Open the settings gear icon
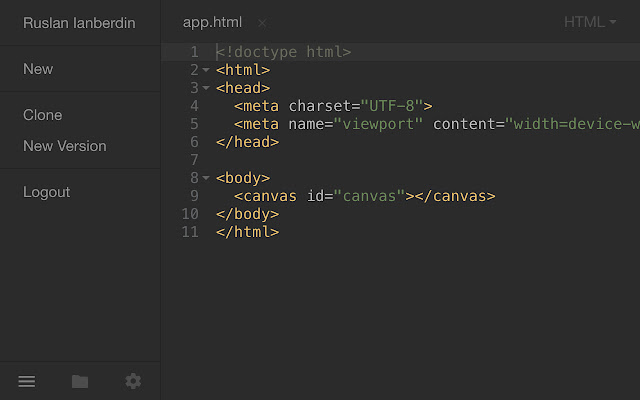640x400 pixels. 133,381
